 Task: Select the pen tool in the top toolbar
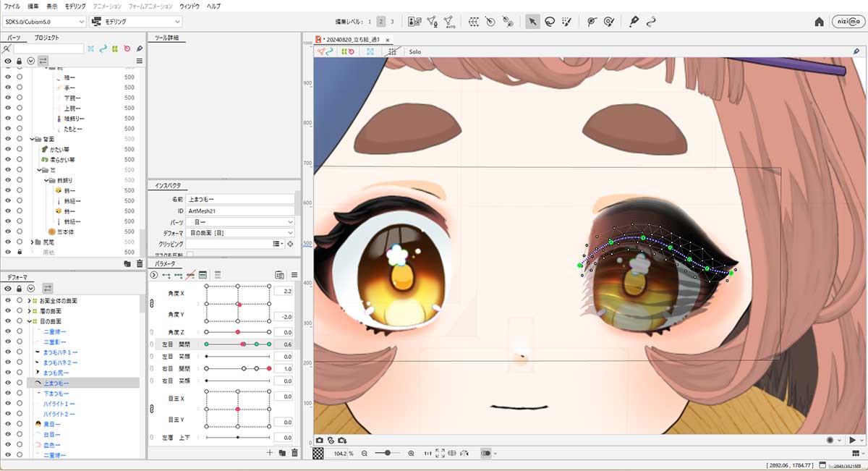point(634,22)
